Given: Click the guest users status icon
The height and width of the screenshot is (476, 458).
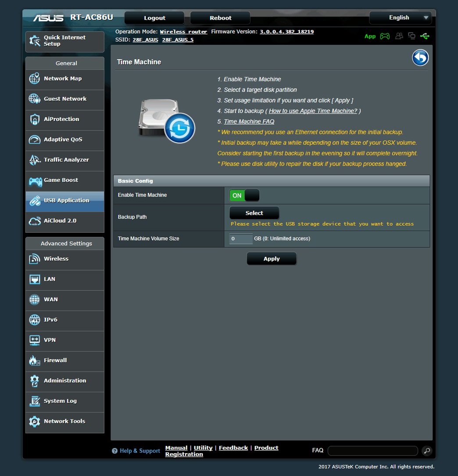Looking at the screenshot, I should pyautogui.click(x=399, y=36).
